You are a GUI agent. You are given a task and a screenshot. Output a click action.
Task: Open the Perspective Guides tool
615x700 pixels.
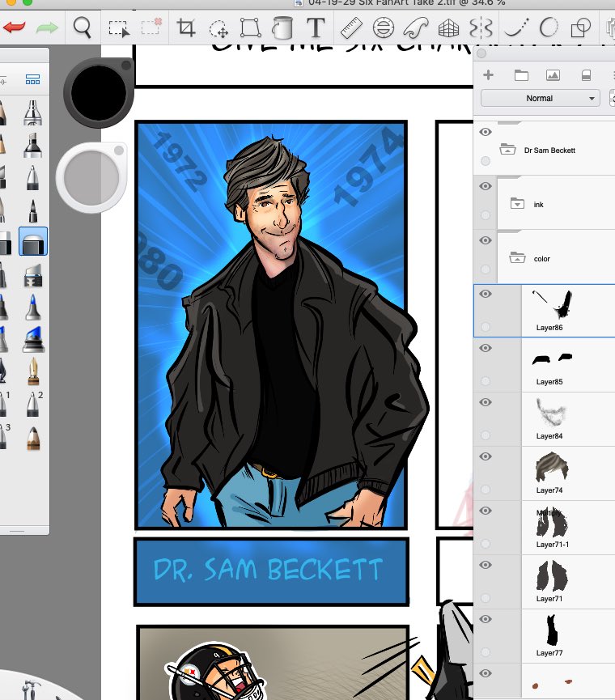point(448,28)
